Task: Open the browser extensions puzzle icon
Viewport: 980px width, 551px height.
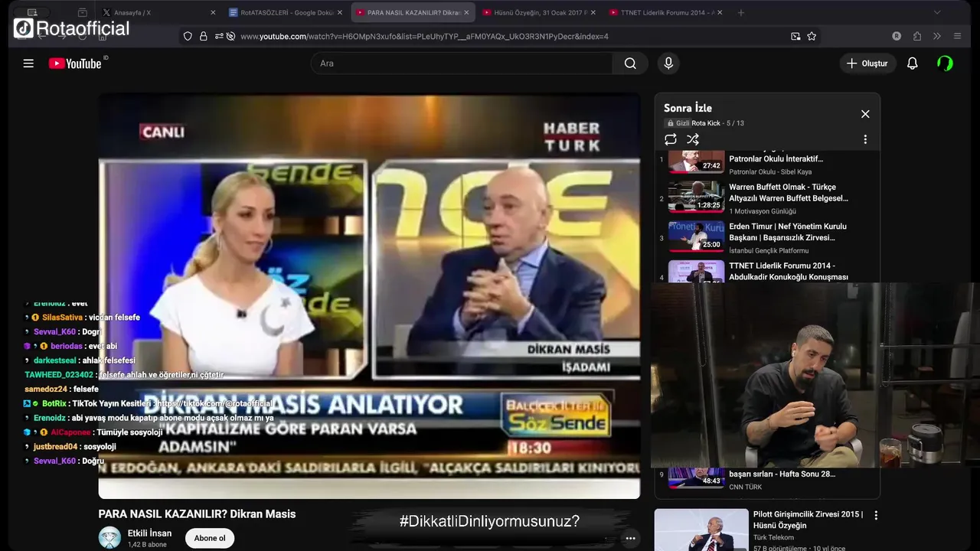Action: coord(917,36)
